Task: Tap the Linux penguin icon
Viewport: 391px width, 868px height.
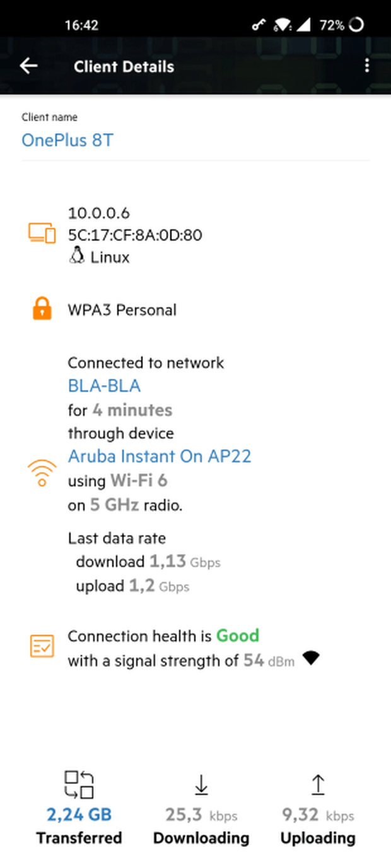Action: coord(76,256)
